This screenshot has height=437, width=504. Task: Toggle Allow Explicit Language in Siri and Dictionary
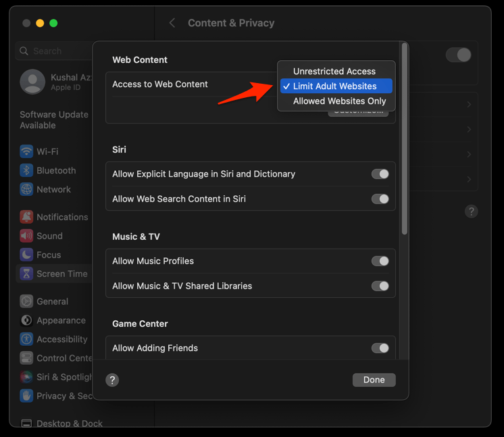(x=380, y=174)
